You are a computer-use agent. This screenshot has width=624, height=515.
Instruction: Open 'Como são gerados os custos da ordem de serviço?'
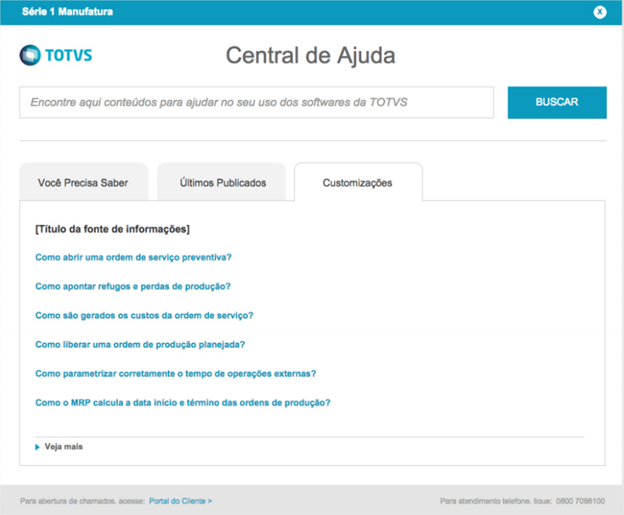[144, 315]
